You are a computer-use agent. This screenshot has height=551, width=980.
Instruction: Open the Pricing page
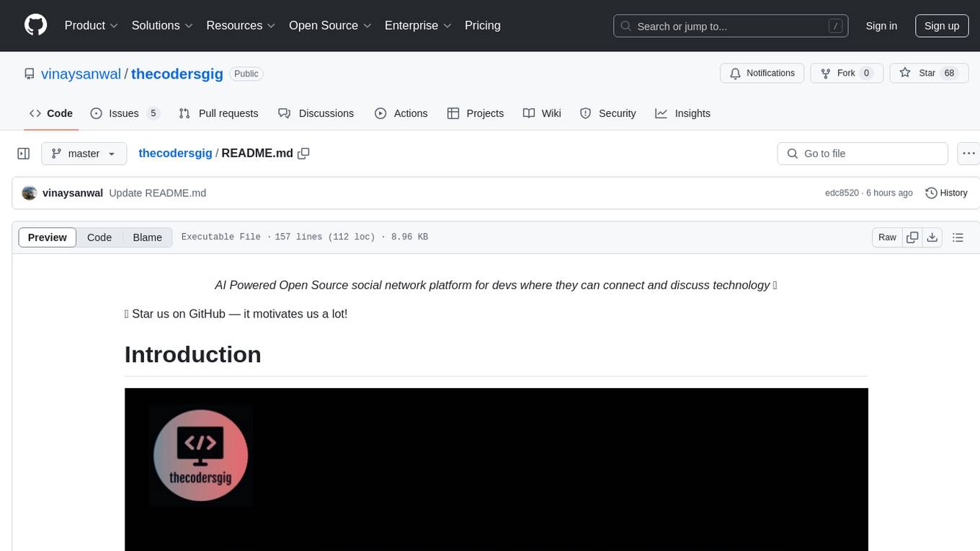[483, 25]
